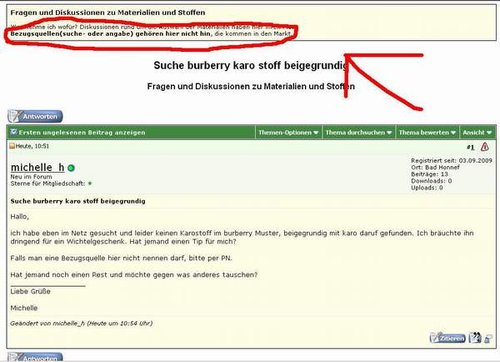The height and width of the screenshot is (362, 500).
Task: Click the Downloads: 0 entry
Action: pos(431,181)
